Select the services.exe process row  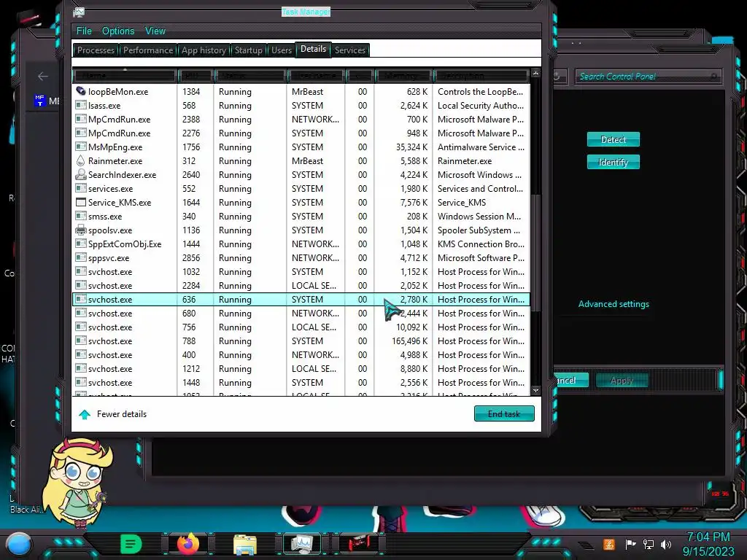(x=301, y=189)
